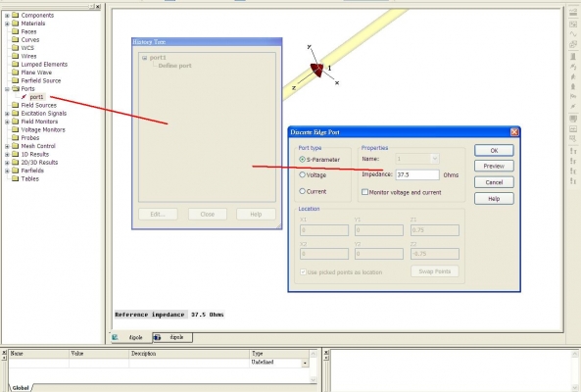Viewport: 581px width, 392px height.
Task: Click OK in Discrete Edge Port dialog
Action: tap(494, 150)
